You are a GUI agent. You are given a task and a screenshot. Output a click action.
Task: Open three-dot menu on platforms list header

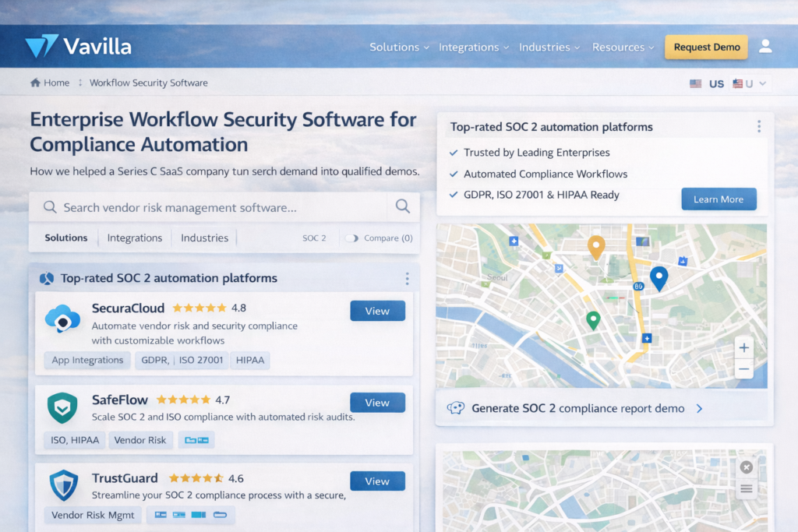(x=407, y=278)
